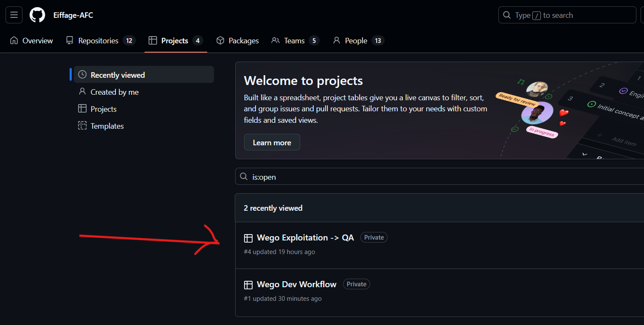This screenshot has height=325, width=644.
Task: Switch to the Repositories tab
Action: pos(98,41)
